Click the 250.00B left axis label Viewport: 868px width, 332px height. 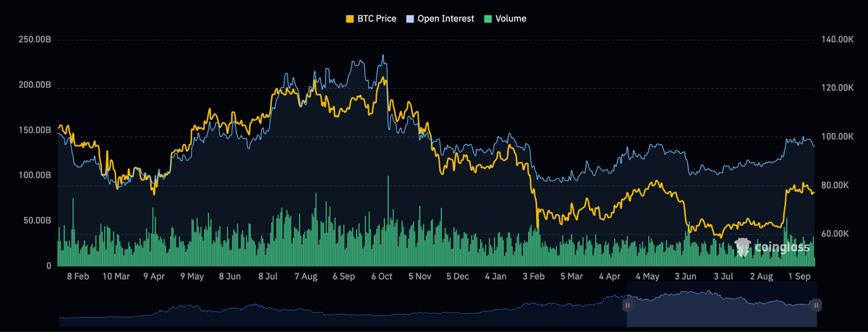pos(35,40)
